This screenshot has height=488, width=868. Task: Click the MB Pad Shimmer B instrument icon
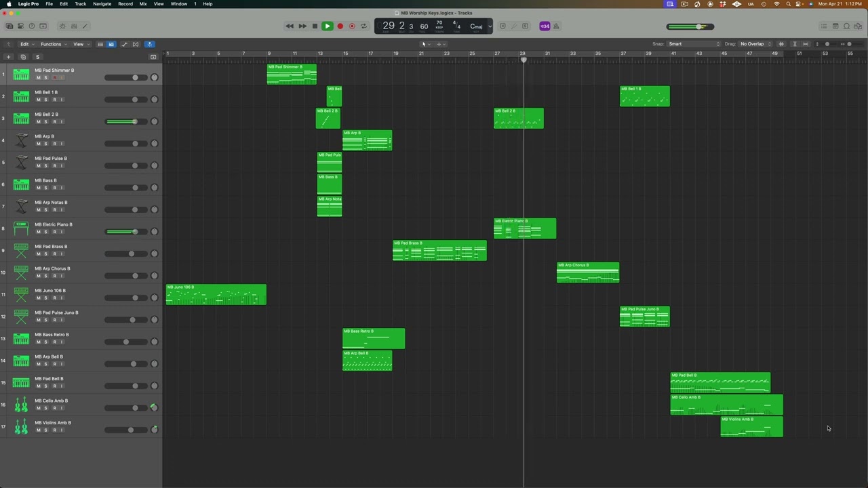(x=21, y=74)
